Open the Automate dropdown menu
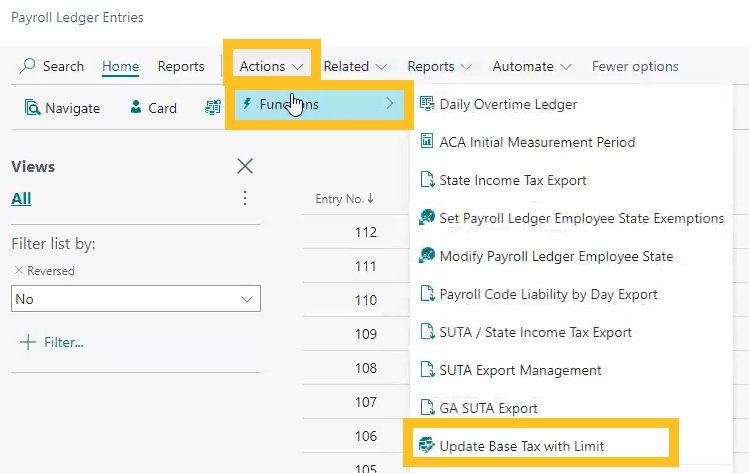Viewport: 749px width, 473px height. click(x=532, y=66)
